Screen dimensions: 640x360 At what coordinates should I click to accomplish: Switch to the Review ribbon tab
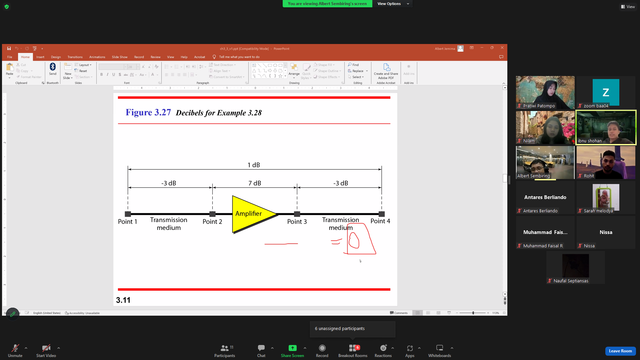[156, 57]
